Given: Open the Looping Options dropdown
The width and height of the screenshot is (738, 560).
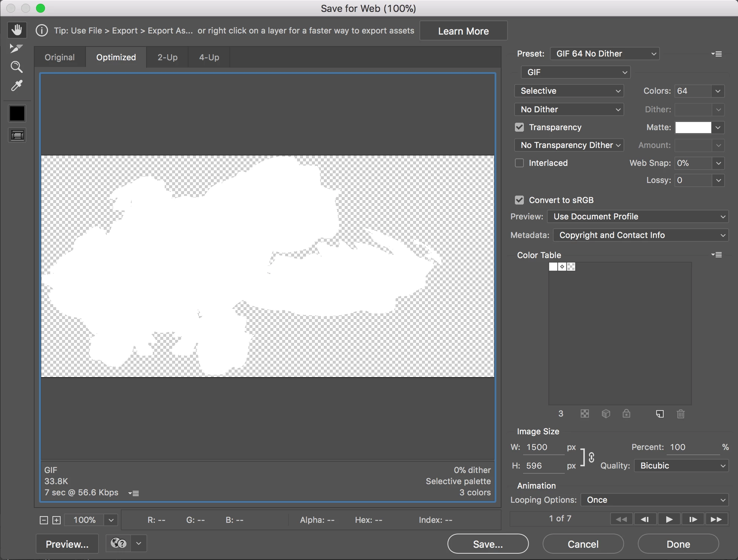Looking at the screenshot, I should [654, 500].
